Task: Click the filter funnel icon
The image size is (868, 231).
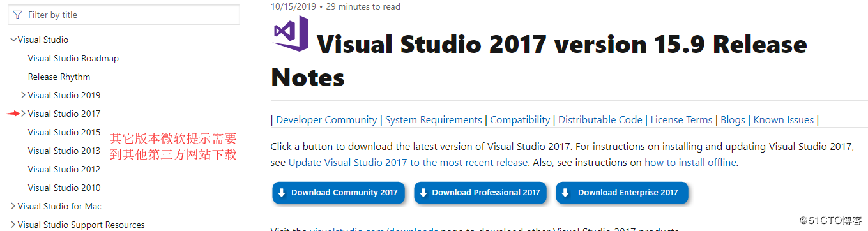Action: [x=17, y=15]
